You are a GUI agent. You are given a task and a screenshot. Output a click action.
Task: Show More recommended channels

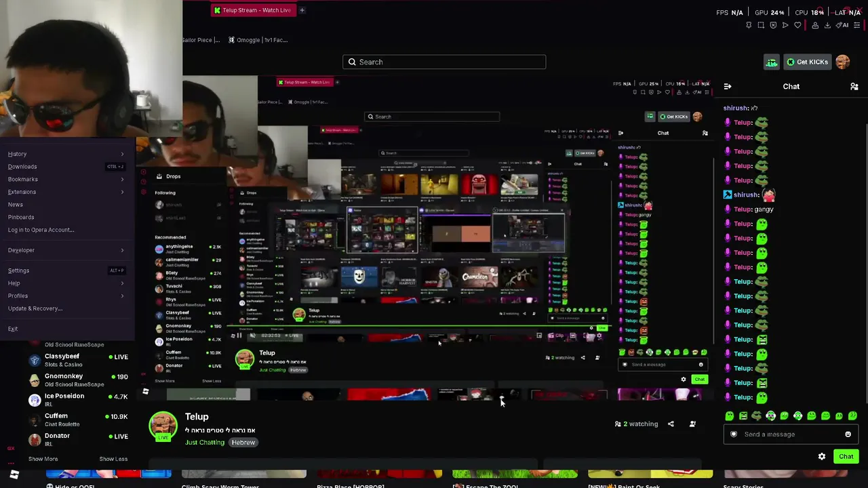tap(43, 459)
